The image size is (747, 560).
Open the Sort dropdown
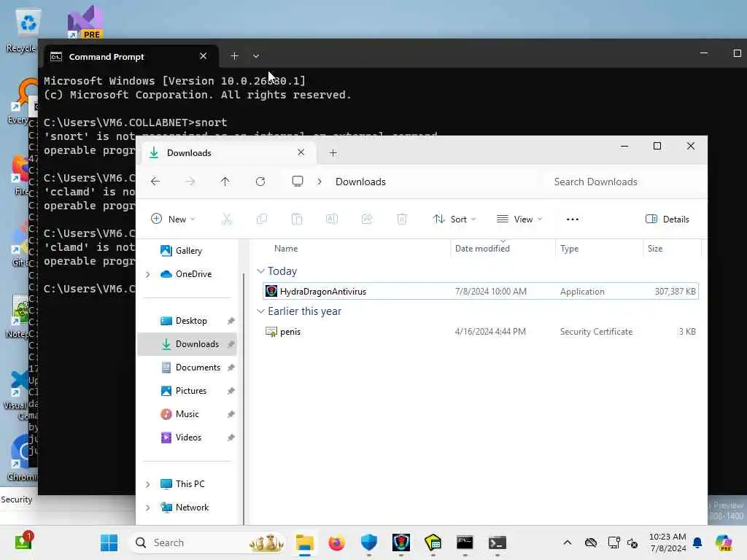[x=454, y=219]
